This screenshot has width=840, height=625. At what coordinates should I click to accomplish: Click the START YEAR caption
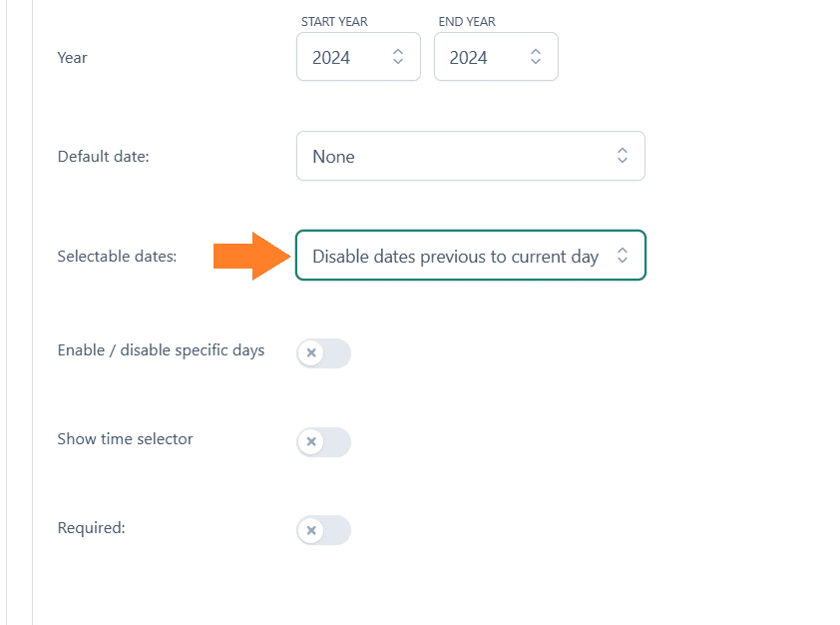tap(334, 22)
